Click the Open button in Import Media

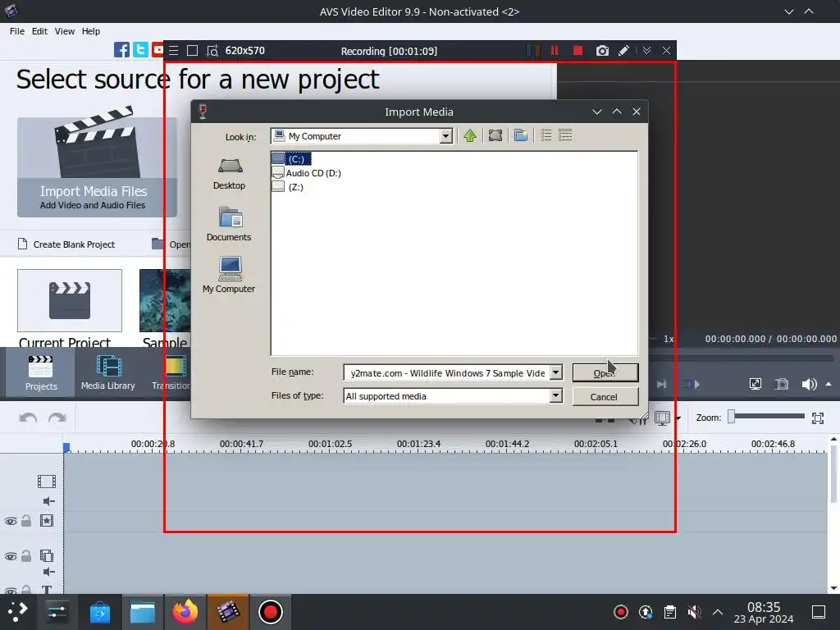tap(605, 373)
